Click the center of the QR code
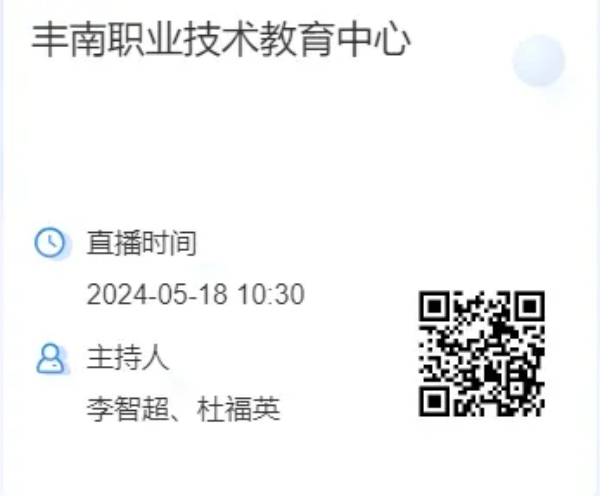Screen dimensions: 600x496 click(482, 353)
